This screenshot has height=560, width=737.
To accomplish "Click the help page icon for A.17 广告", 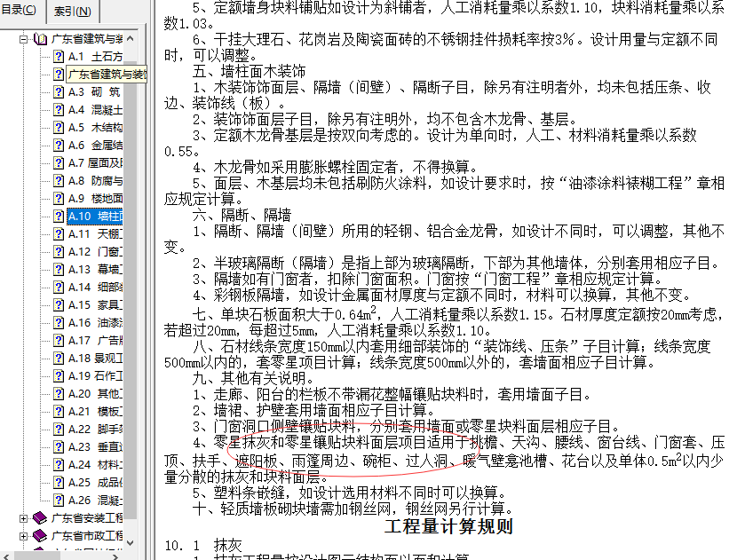I will pyautogui.click(x=59, y=341).
